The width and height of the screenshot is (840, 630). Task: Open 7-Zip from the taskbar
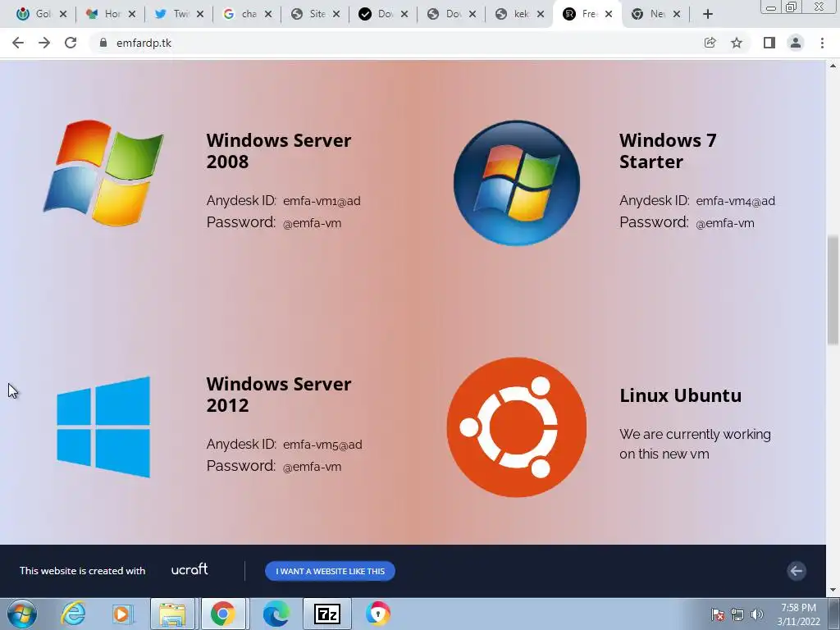point(326,614)
